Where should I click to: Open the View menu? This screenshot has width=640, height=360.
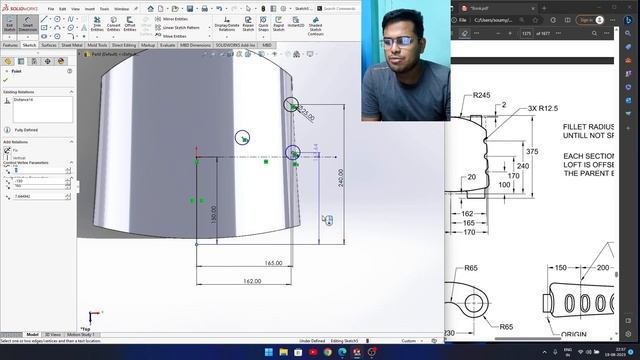pos(76,9)
